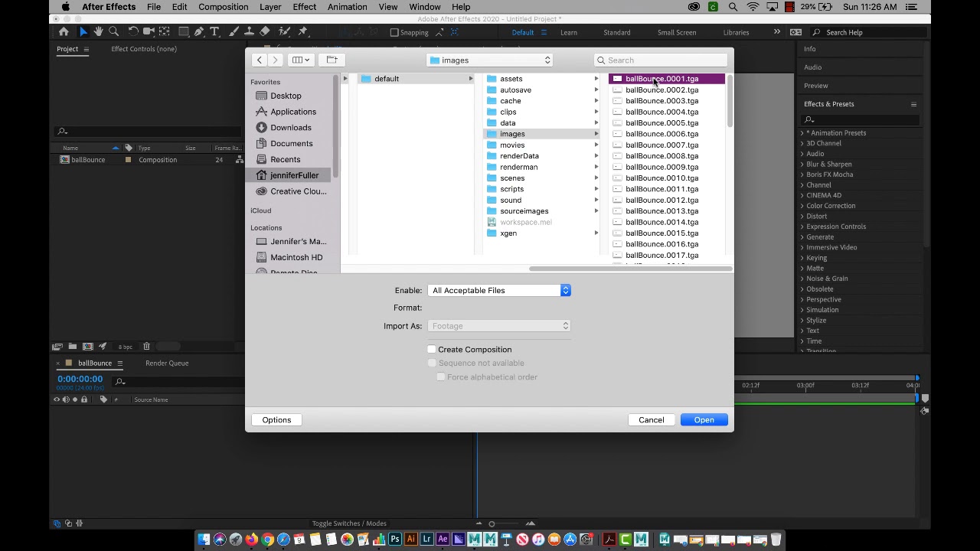The image size is (980, 551).
Task: Select the Rectangle shape tool
Action: (184, 32)
